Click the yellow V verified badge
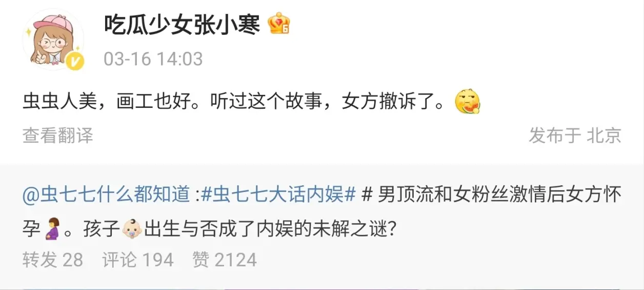Screen dimensions: 644x290 coord(75,62)
